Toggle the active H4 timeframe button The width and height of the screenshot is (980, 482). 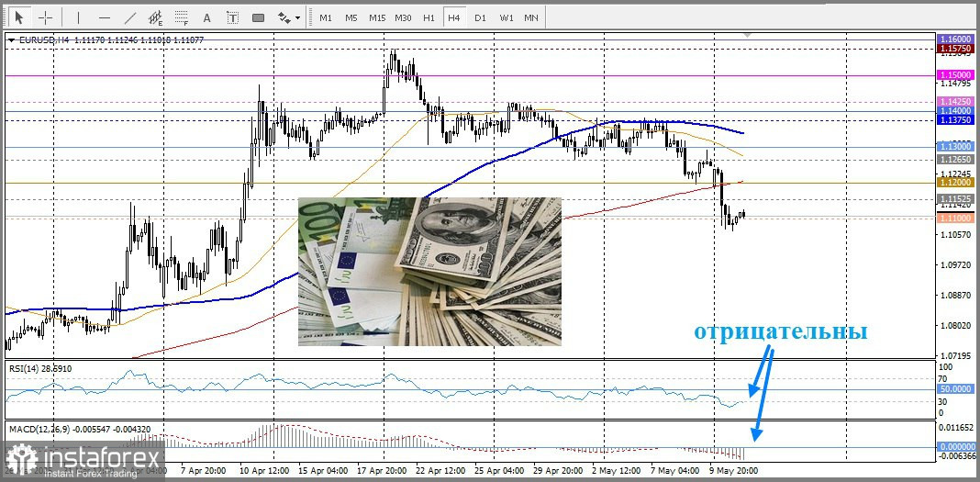point(453,17)
